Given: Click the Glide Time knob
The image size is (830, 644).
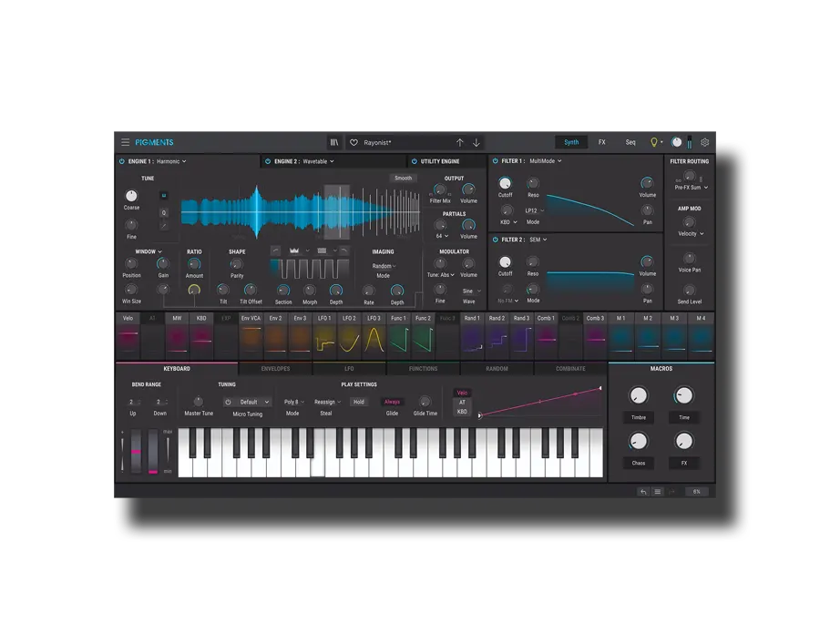Looking at the screenshot, I should click(425, 402).
